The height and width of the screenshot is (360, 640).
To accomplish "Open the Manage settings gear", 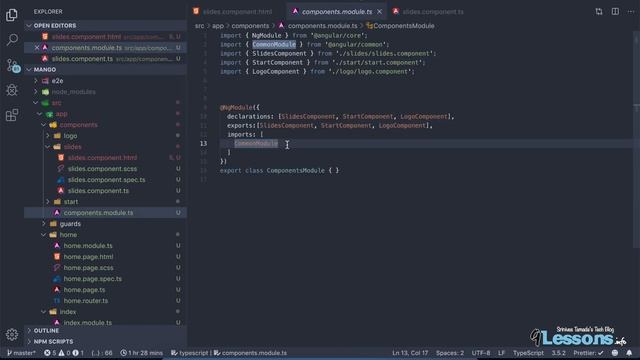I will tap(12, 334).
